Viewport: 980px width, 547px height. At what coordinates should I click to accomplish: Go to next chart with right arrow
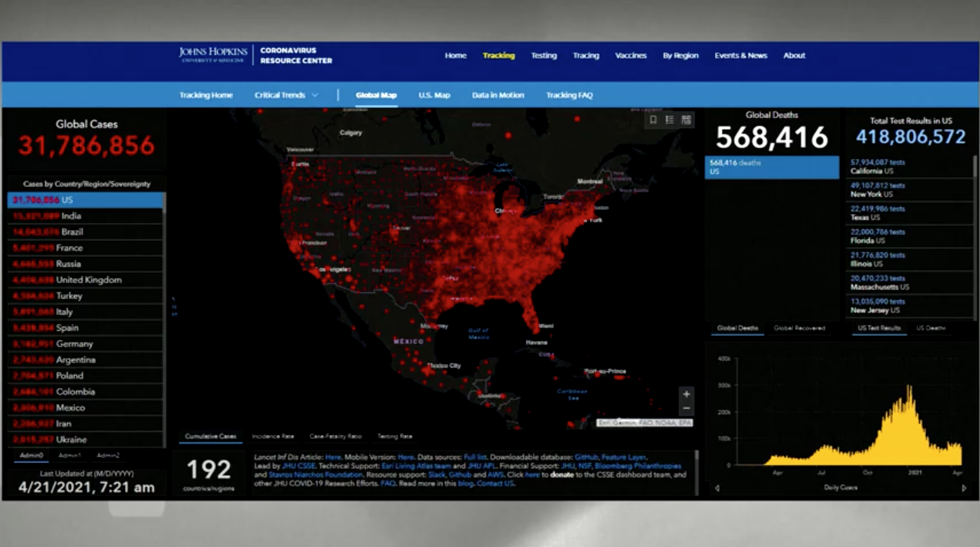pyautogui.click(x=964, y=488)
